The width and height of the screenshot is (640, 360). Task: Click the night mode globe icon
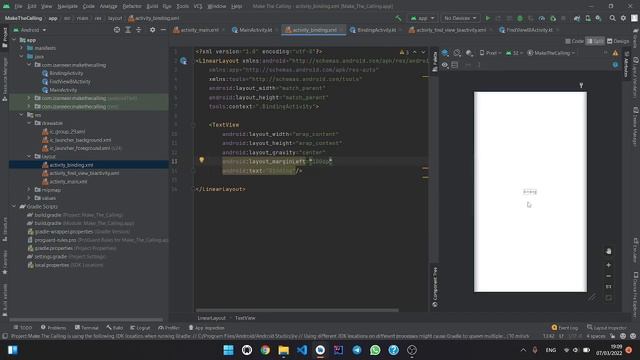point(469,53)
